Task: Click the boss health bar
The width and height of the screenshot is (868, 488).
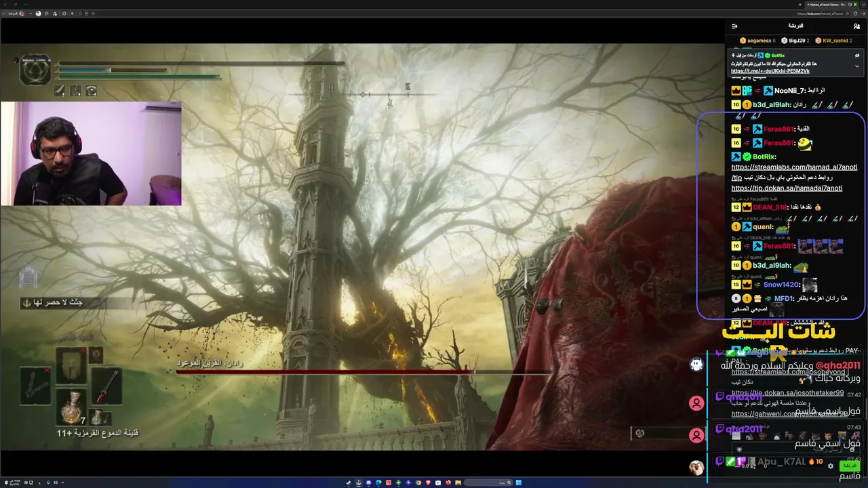Action: tap(363, 371)
